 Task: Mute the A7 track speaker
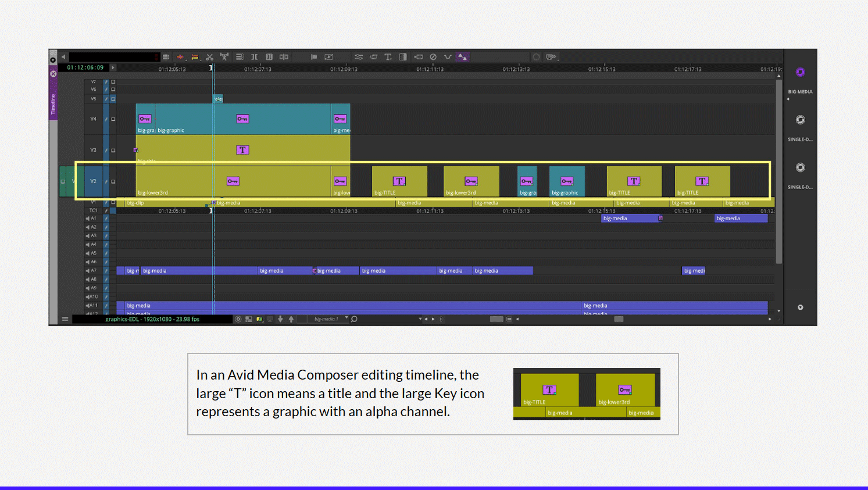point(88,271)
